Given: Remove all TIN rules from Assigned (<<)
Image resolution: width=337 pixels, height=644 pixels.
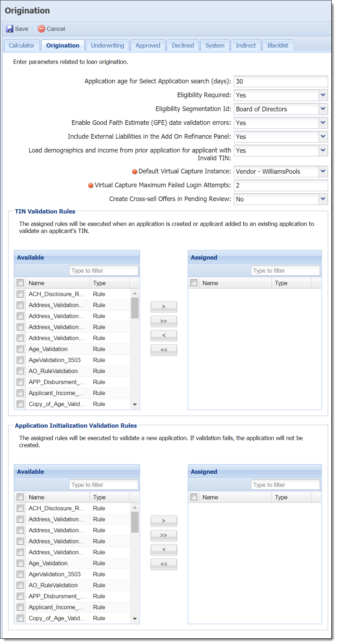Looking at the screenshot, I should click(x=164, y=350).
